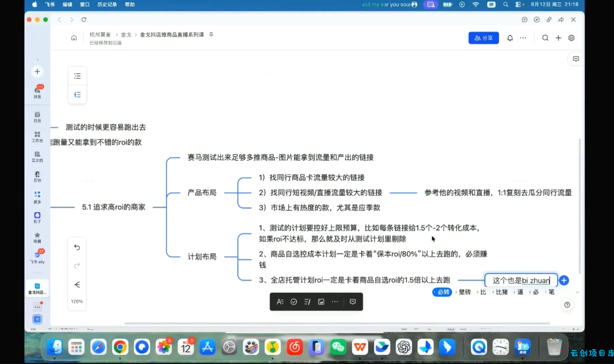614x364 pixels.
Task: Open Chrome from the Dock
Action: pyautogui.click(x=120, y=347)
